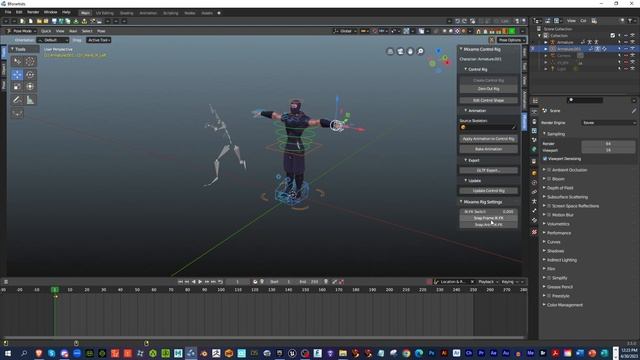The width and height of the screenshot is (640, 360).
Task: Expand Armature.001 in the outliner
Action: pyautogui.click(x=546, y=49)
